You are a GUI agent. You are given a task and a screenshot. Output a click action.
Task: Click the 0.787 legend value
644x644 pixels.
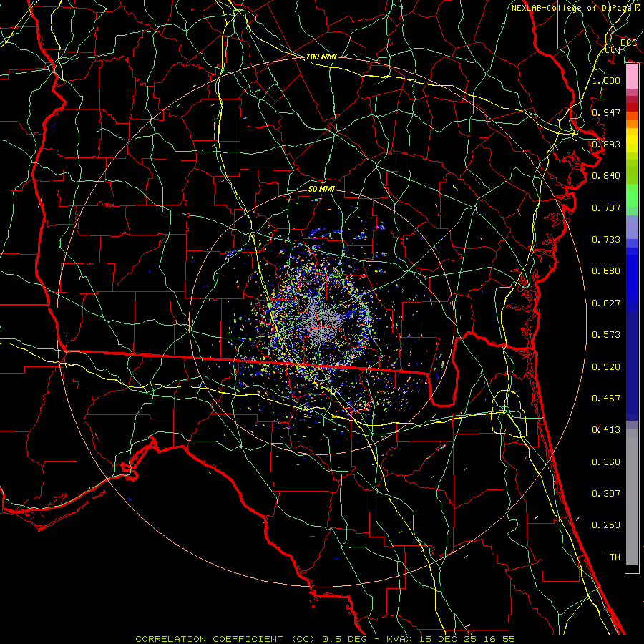[606, 208]
